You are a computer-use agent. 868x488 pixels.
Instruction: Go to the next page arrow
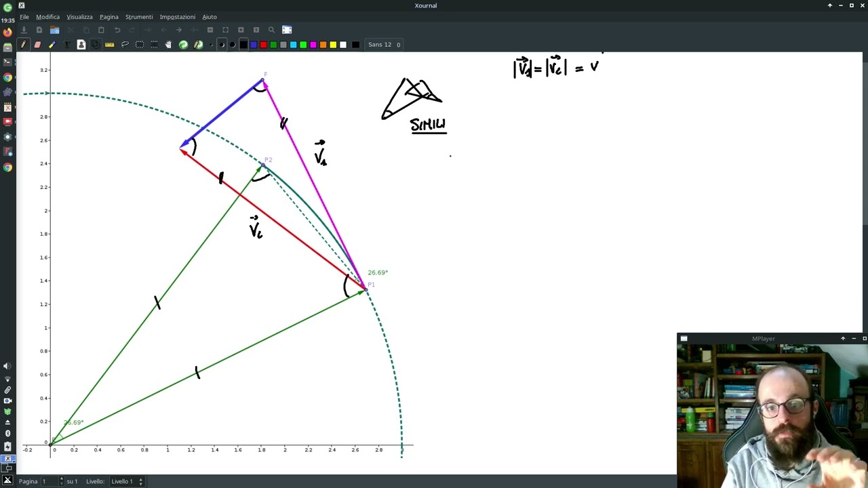click(179, 30)
